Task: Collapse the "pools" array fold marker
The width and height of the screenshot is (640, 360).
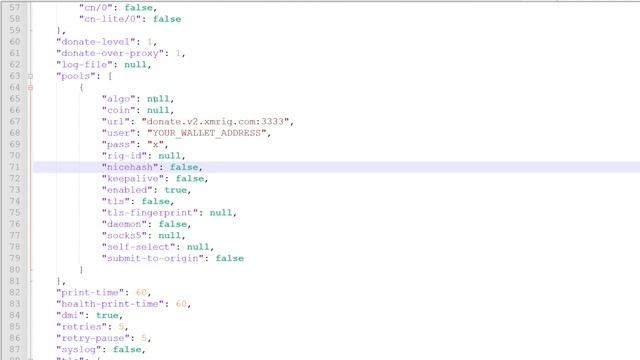Action: point(30,76)
